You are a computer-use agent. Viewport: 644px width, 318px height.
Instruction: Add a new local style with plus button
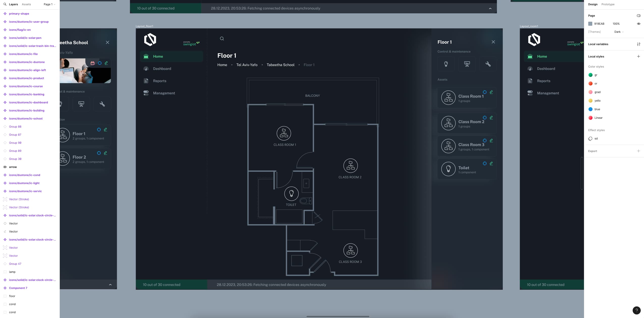[638, 56]
